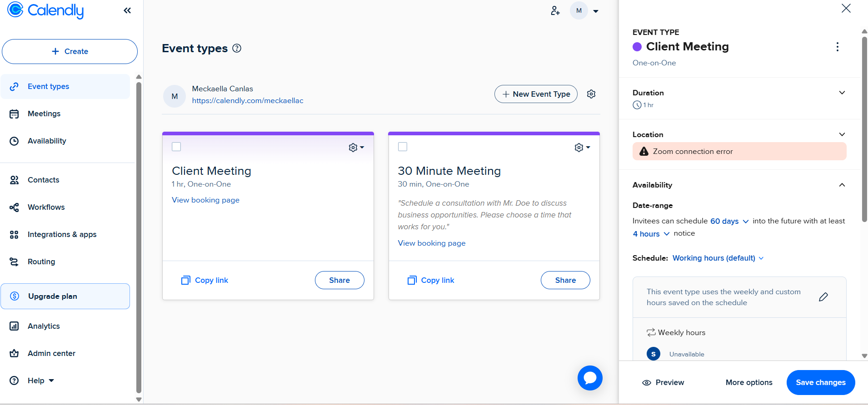868x405 pixels.
Task: View booking page for 30 Minute Meeting
Action: (x=432, y=243)
